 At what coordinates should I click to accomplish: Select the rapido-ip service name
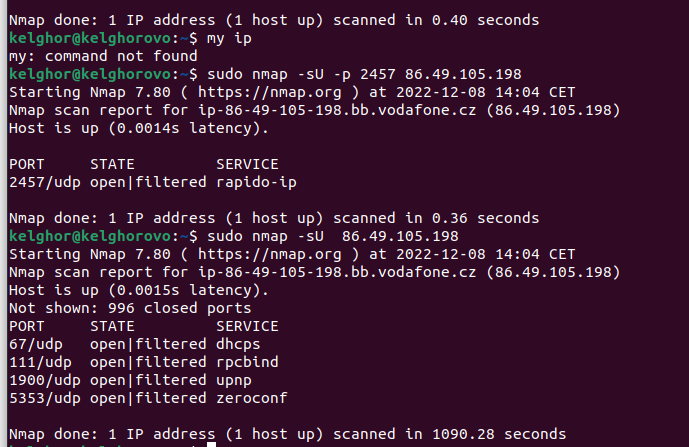pyautogui.click(x=256, y=182)
